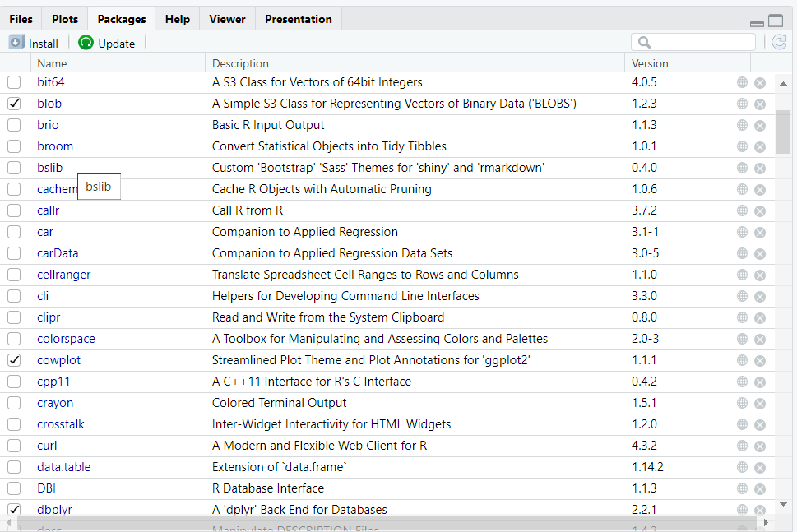Switch to the Plots tab

(x=65, y=19)
